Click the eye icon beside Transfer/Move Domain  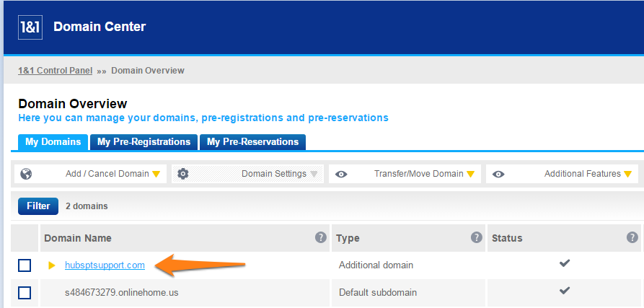(341, 174)
